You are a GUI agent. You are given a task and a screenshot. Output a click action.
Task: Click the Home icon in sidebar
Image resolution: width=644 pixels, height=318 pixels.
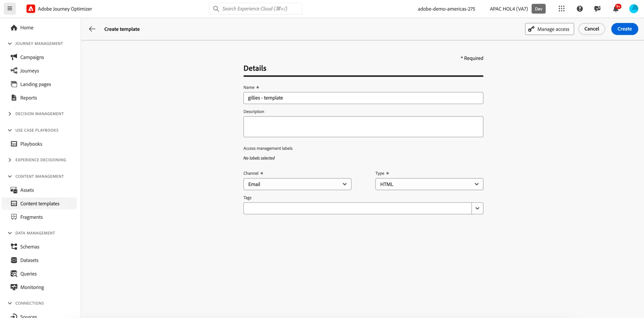coord(14,27)
